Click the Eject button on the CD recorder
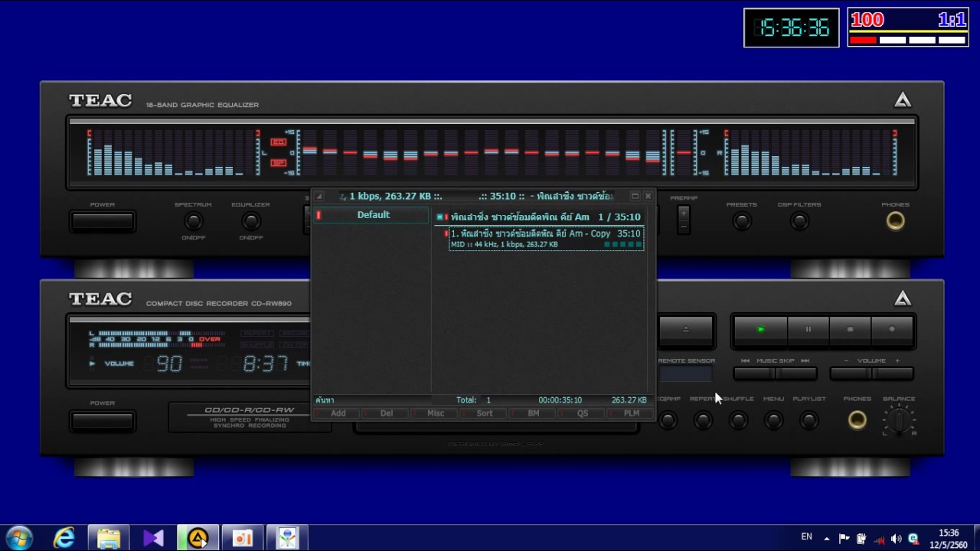This screenshot has width=980, height=551. tap(685, 329)
